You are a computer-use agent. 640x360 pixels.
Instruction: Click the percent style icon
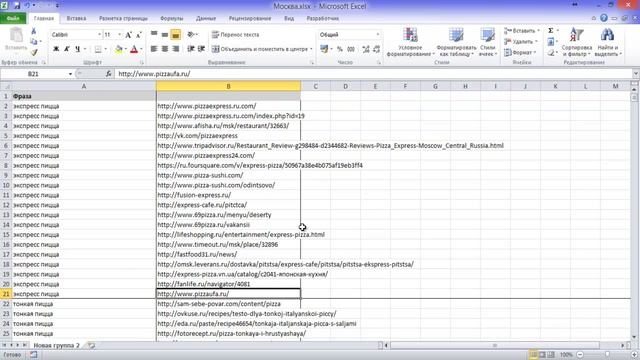(x=340, y=49)
